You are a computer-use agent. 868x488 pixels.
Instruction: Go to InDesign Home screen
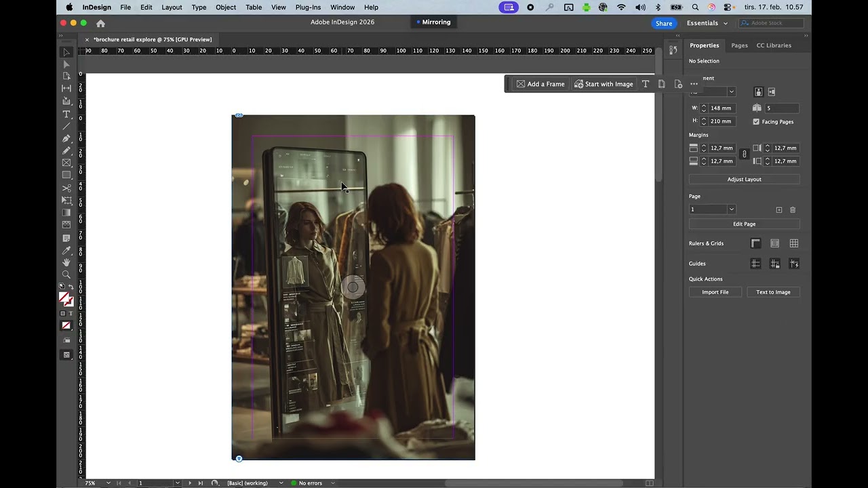click(x=100, y=23)
